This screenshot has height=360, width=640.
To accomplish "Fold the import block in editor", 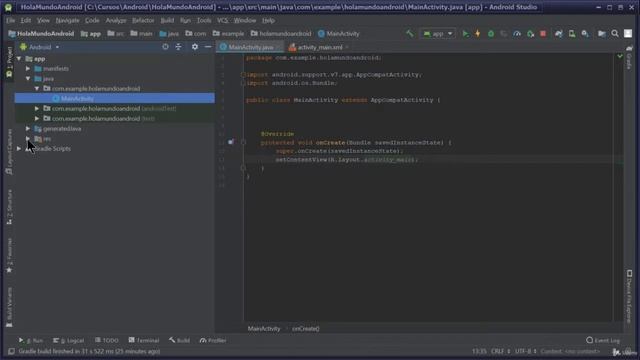I will point(243,75).
